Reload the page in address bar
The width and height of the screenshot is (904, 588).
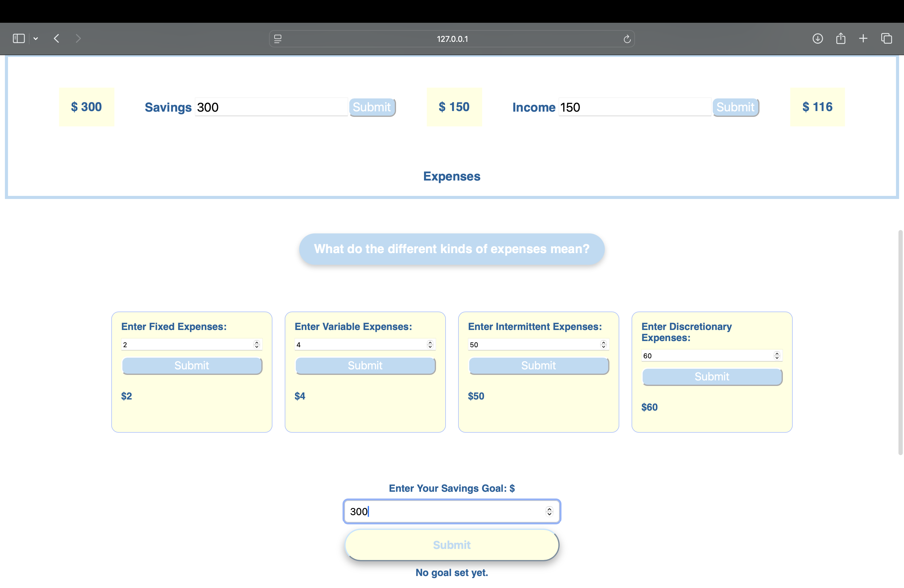[627, 39]
